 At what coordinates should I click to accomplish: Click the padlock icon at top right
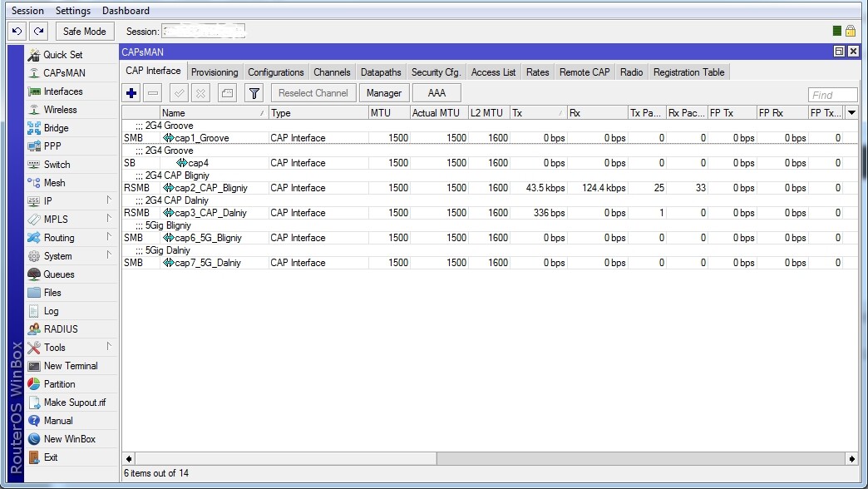(851, 31)
